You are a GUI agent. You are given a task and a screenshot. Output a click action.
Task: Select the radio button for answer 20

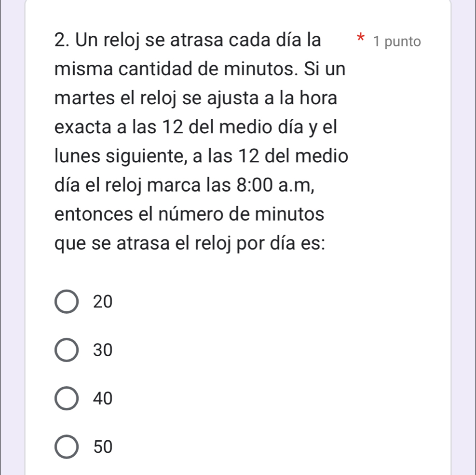click(67, 301)
